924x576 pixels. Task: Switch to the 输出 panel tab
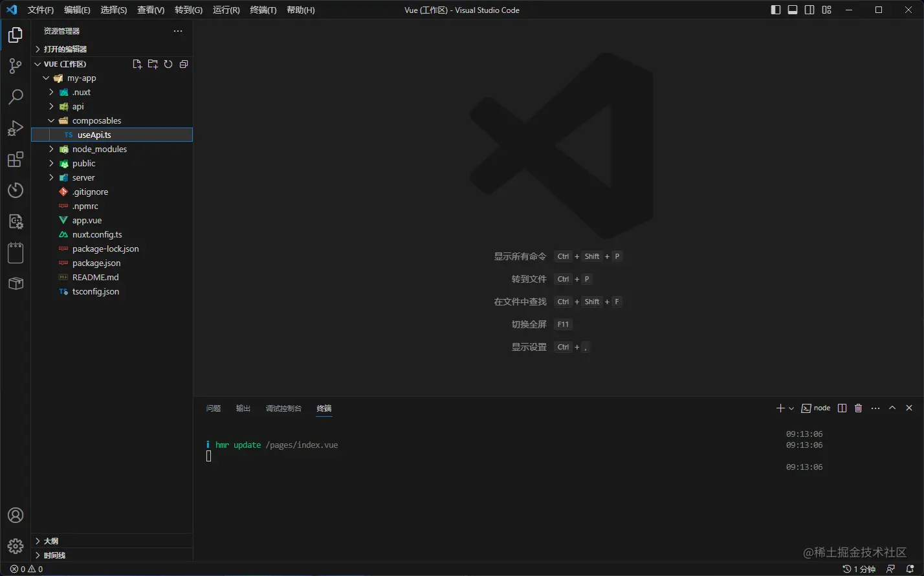243,408
